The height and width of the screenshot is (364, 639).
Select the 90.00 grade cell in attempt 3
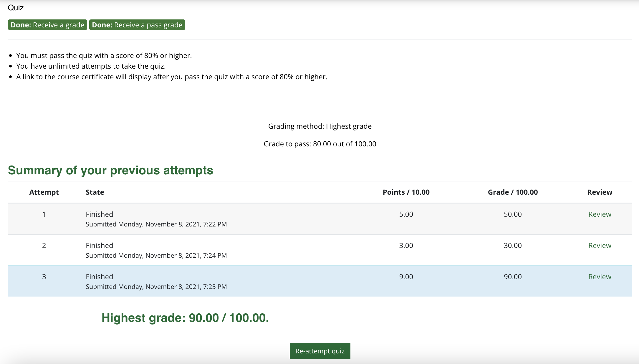(512, 277)
